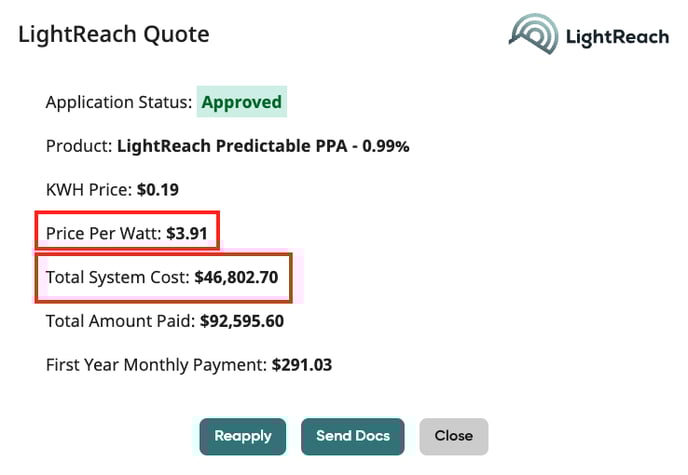Screen dimensions: 688x475
Task: Select the $46,802.70 system cost value
Action: pyautogui.click(x=236, y=277)
